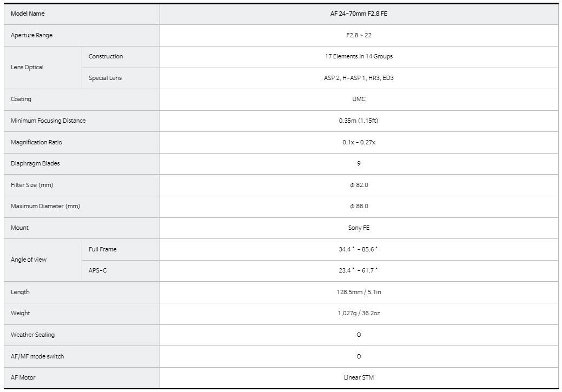Select the 17 Elements in 14 Groups text

click(x=359, y=56)
